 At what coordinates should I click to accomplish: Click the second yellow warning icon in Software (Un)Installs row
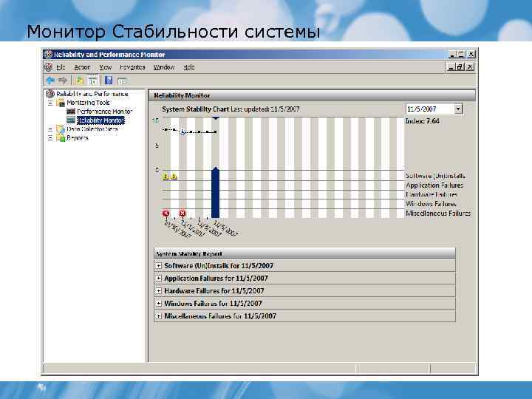[x=174, y=177]
